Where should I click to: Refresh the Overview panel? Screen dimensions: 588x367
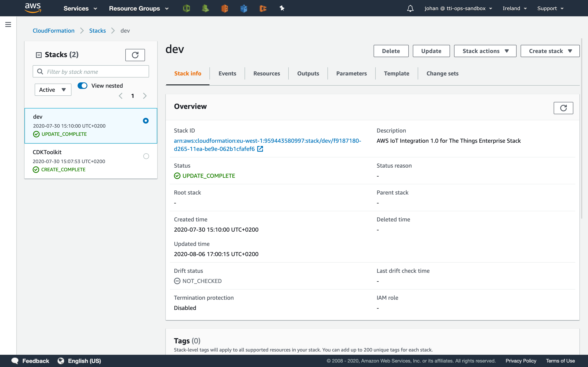tap(563, 108)
